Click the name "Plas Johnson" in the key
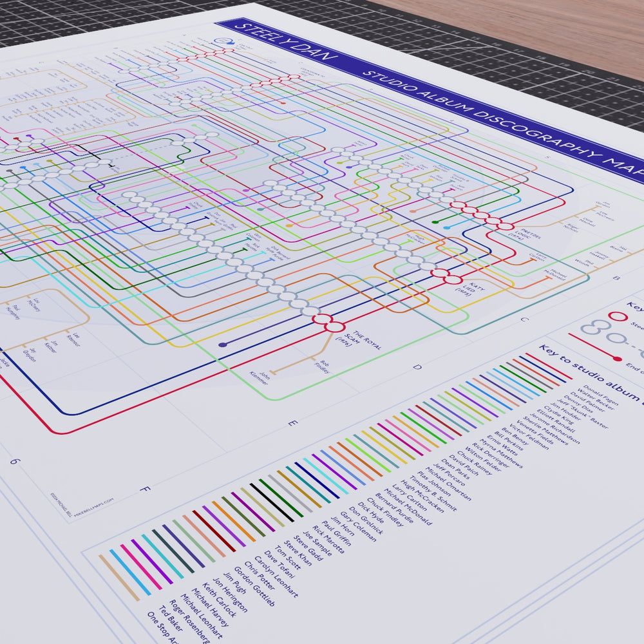This screenshot has width=644, height=644. click(x=433, y=484)
